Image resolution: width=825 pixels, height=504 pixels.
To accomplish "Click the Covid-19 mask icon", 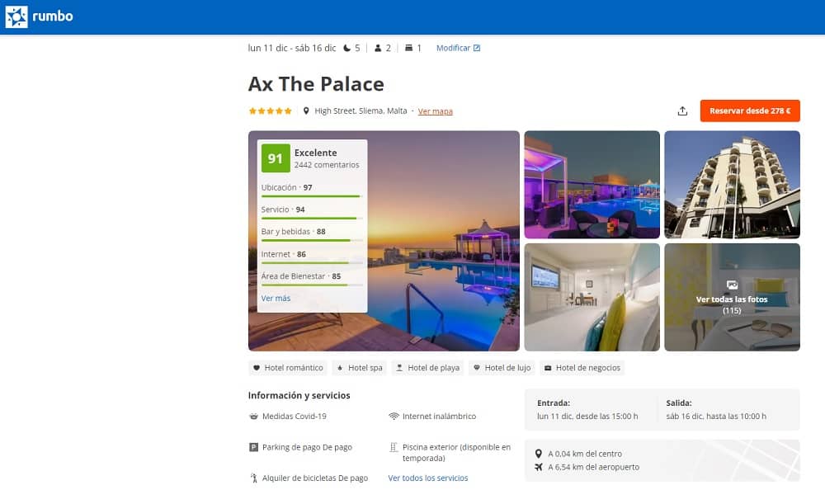I will 253,416.
